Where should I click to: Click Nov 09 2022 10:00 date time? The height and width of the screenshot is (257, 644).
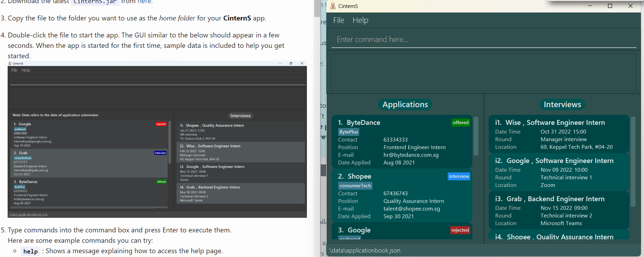(564, 170)
